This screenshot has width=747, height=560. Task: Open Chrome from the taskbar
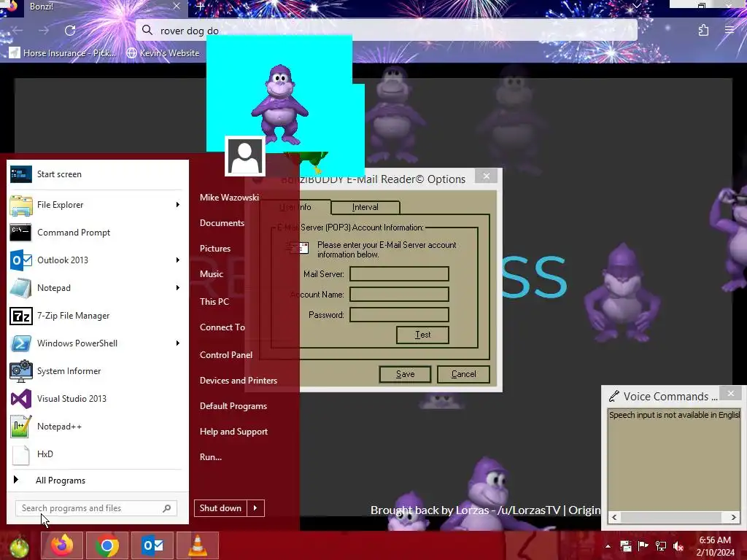tap(107, 545)
